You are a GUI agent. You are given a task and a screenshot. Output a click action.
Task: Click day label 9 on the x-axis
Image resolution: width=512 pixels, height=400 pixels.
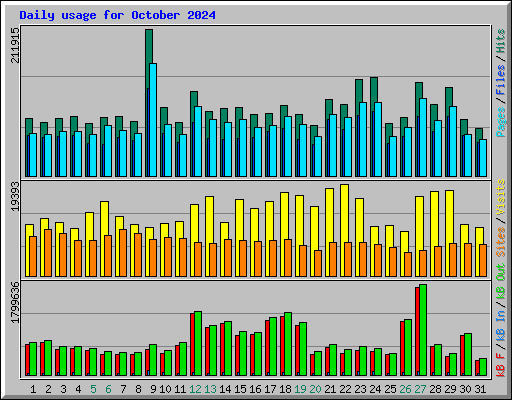pos(153,389)
